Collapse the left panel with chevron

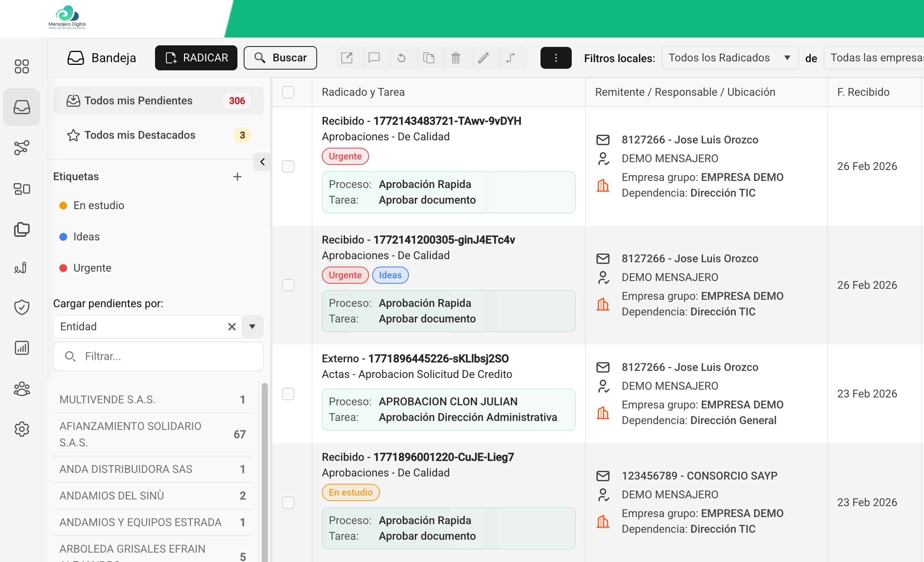(262, 162)
